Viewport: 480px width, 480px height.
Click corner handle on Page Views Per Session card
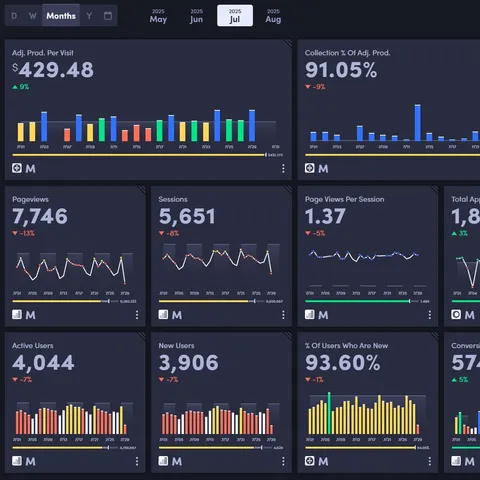(x=434, y=190)
